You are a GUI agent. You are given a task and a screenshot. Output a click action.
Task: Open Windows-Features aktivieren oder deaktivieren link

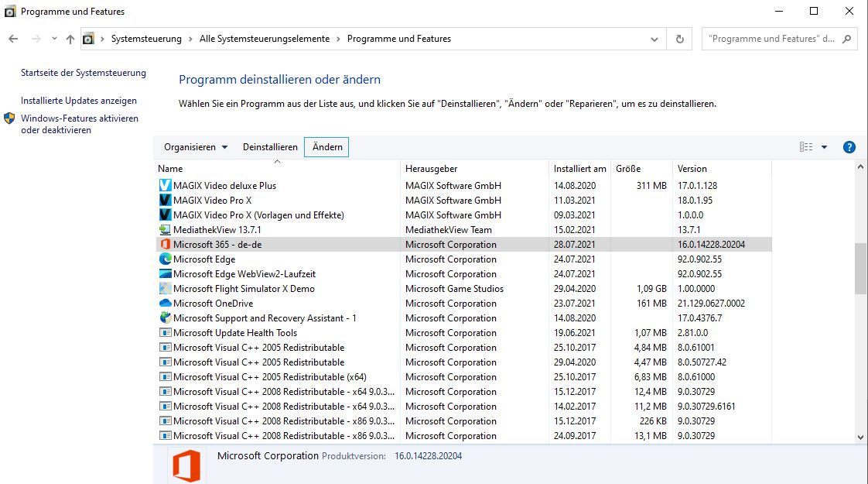(x=80, y=124)
